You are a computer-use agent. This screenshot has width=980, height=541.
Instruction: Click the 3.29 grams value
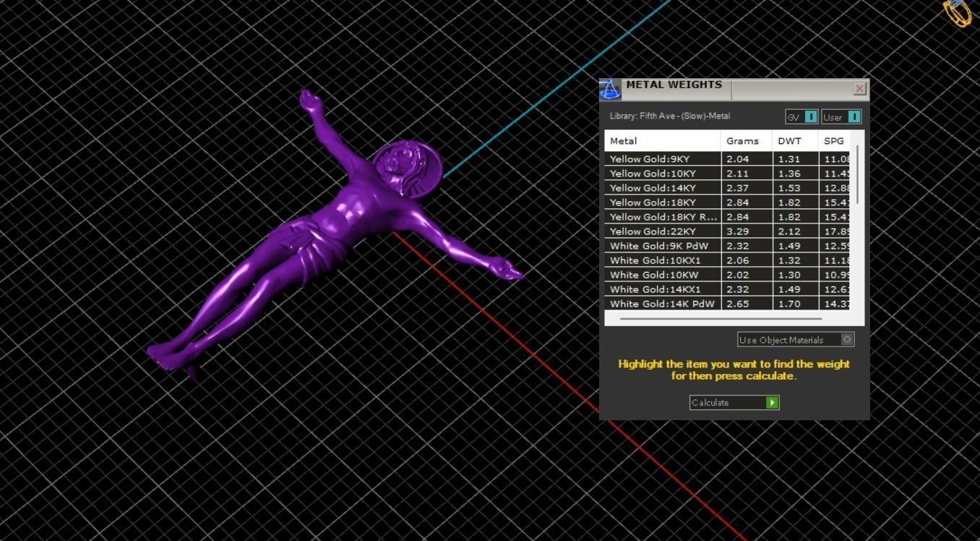[738, 231]
